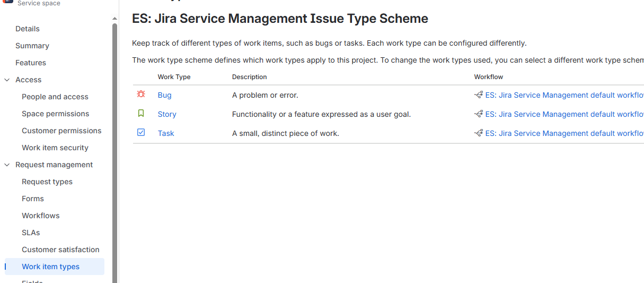The width and height of the screenshot is (644, 283).
Task: Click the sidebar scroll up arrow
Action: (114, 19)
